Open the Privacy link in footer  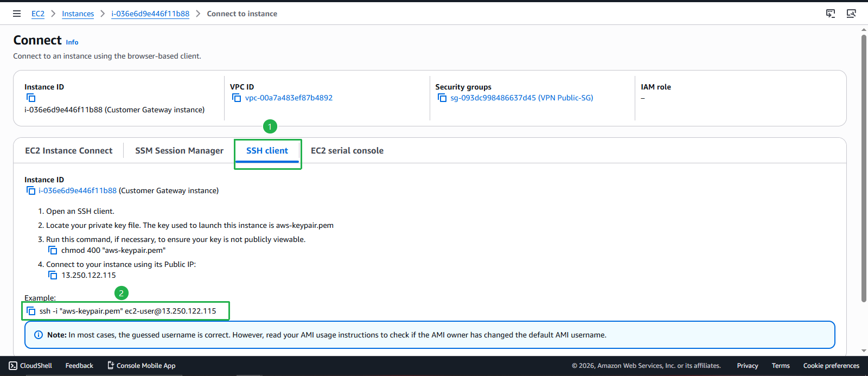[748, 366]
